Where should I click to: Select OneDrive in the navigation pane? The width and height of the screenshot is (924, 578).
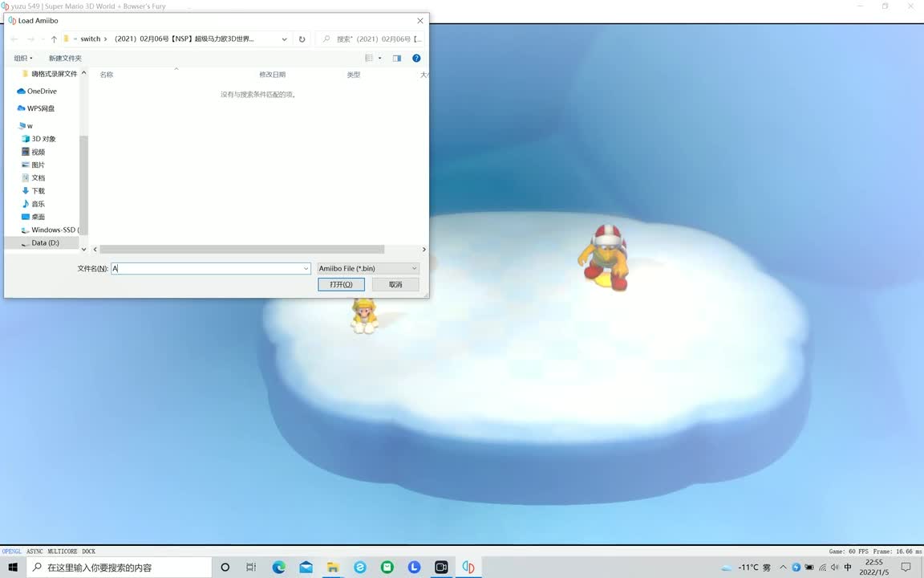point(37,91)
